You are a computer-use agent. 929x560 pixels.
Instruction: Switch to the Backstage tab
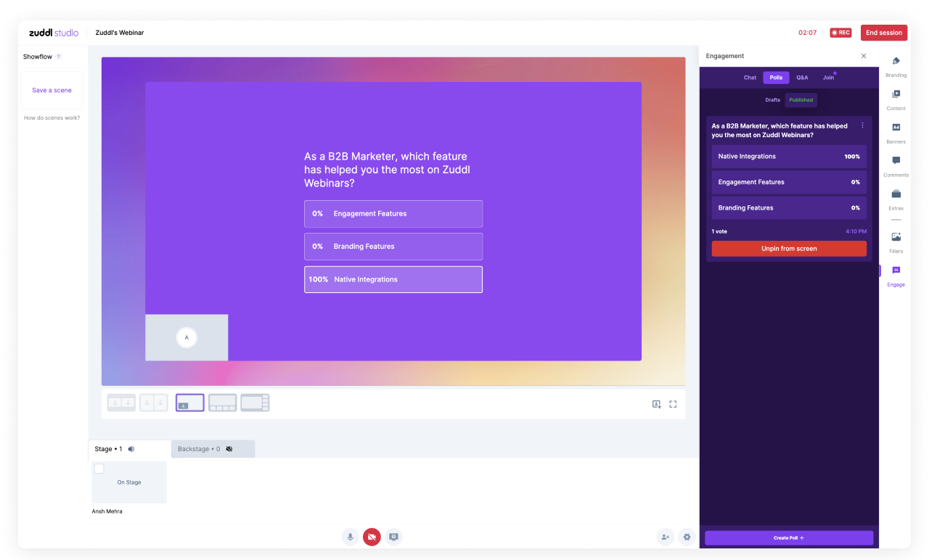[x=213, y=449]
